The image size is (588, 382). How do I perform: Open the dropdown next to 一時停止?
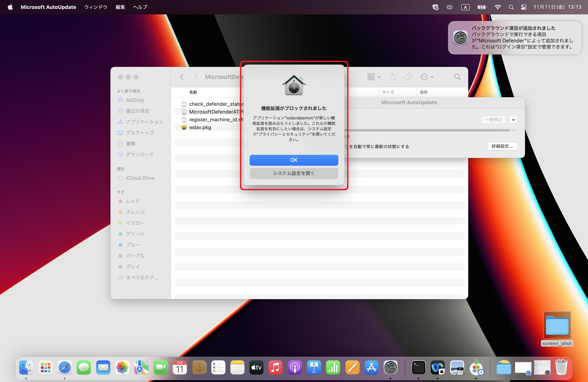tap(513, 120)
